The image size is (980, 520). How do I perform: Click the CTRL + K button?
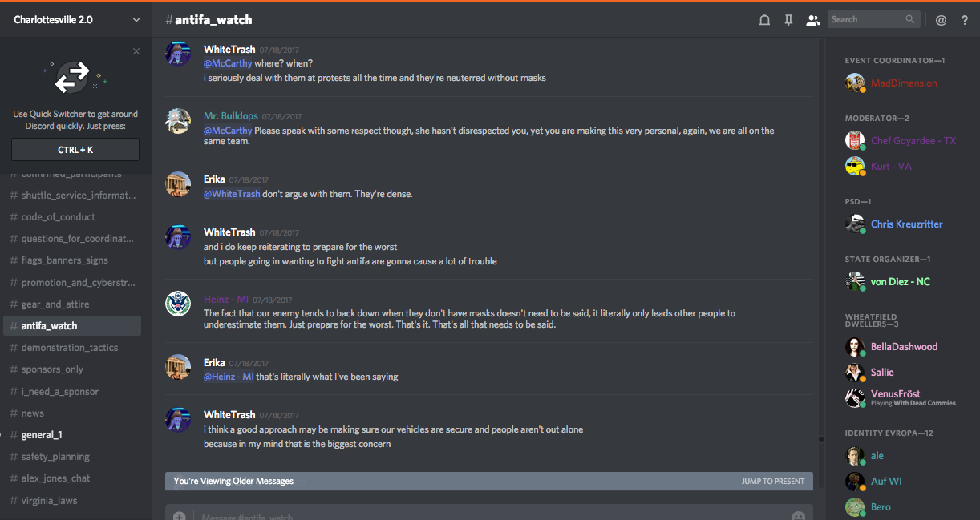click(75, 150)
